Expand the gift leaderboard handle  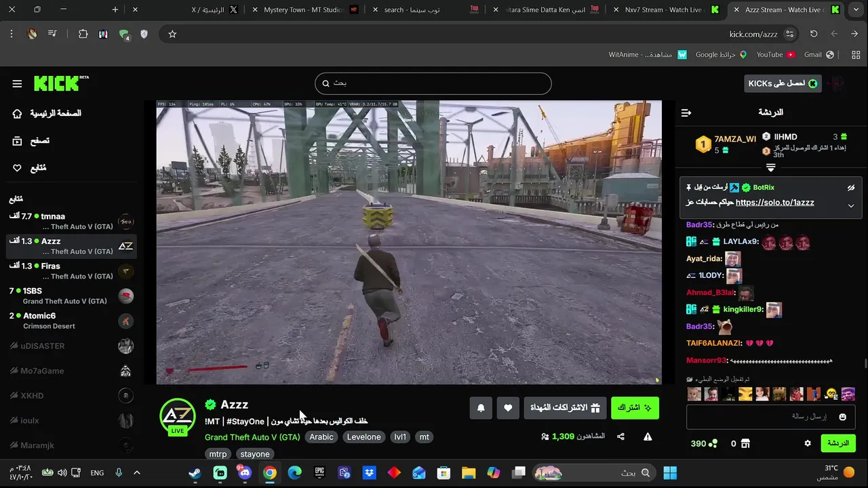(x=770, y=167)
